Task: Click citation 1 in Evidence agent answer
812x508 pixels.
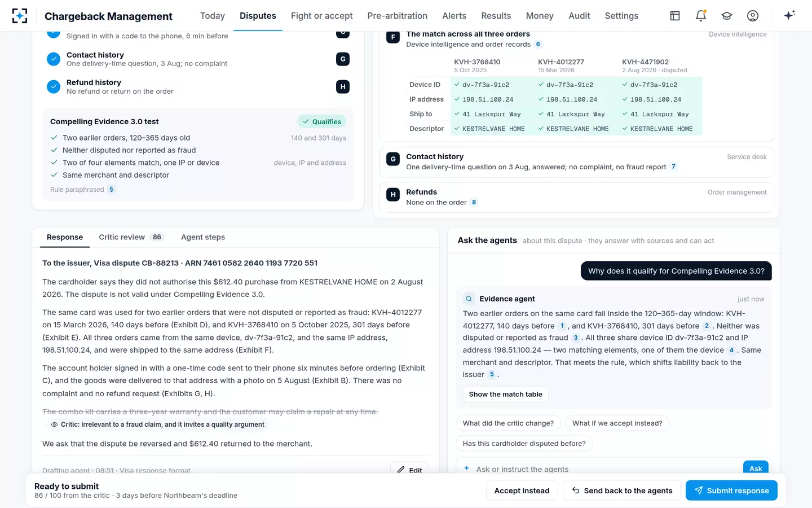Action: pos(562,326)
